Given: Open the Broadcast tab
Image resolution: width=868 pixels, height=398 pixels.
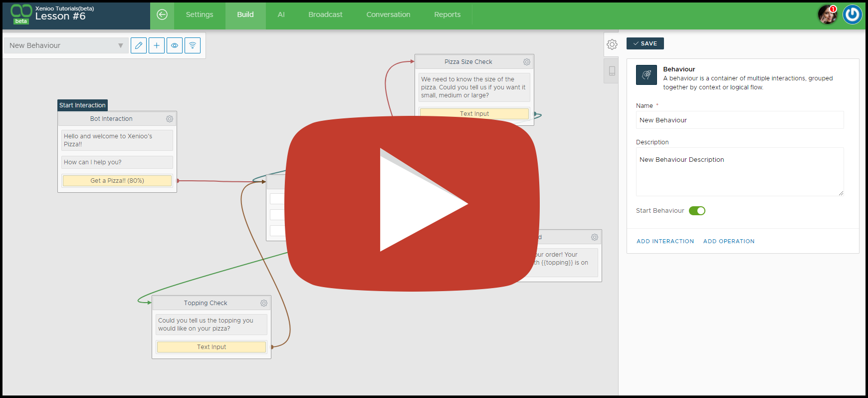Looking at the screenshot, I should point(325,14).
